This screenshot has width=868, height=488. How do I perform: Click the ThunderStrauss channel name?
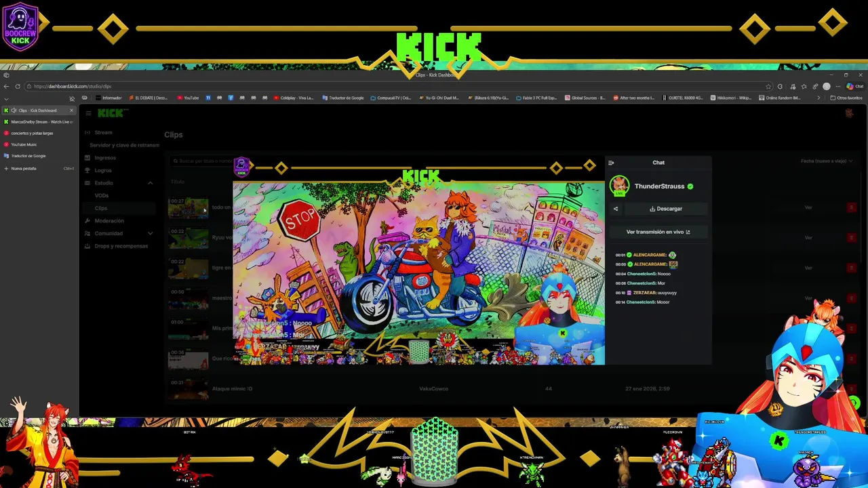click(x=659, y=186)
